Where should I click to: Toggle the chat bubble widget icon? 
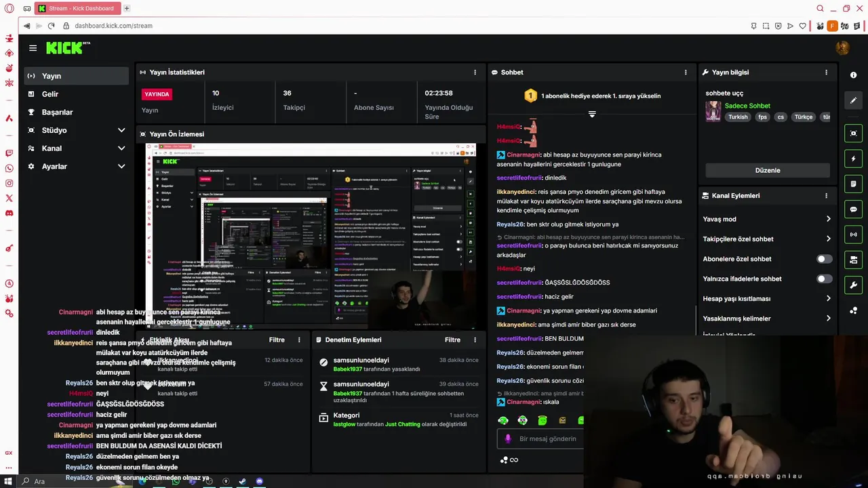click(854, 209)
